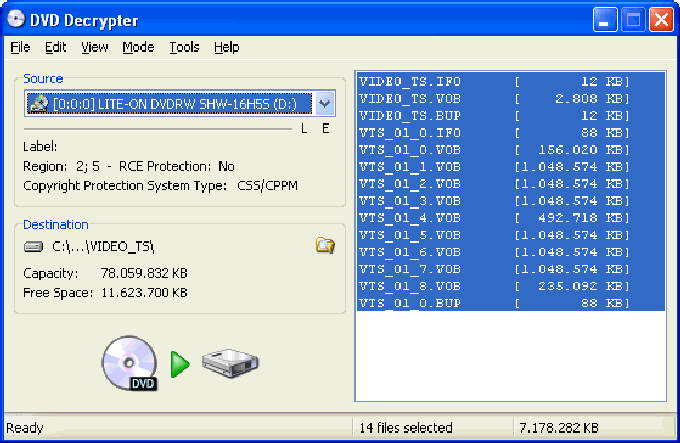Start decrypting with the DVD-to-hard-drive button

click(x=180, y=363)
